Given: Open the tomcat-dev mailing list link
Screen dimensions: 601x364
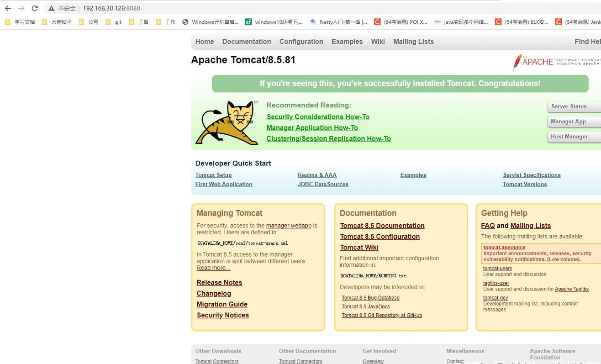Looking at the screenshot, I should pyautogui.click(x=496, y=298).
